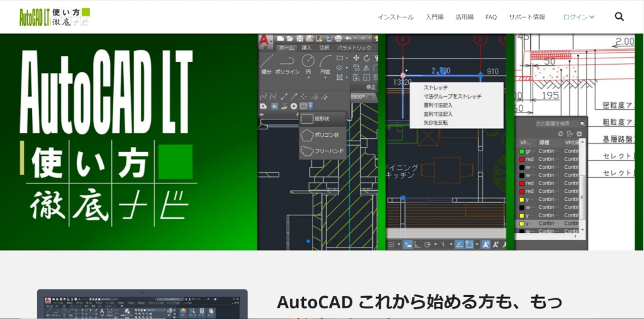The height and width of the screenshot is (319, 644).
Task: Click the layer panel refresh icon
Action: (560, 134)
